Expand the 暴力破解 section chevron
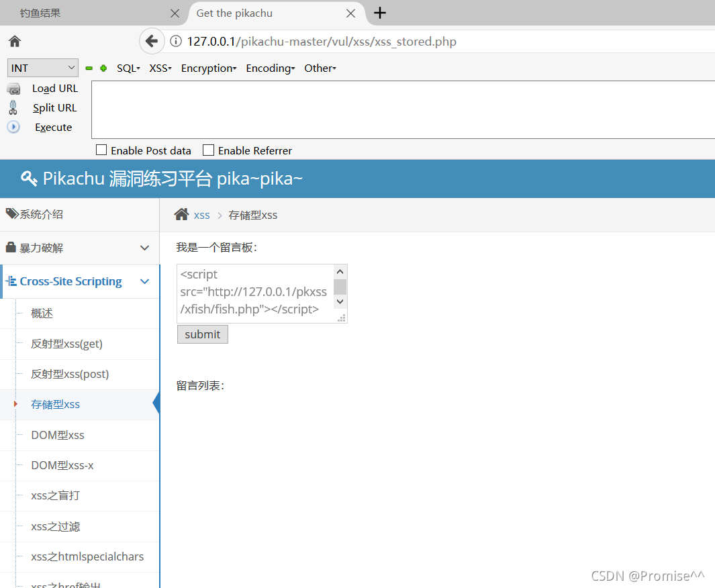The height and width of the screenshot is (588, 715). click(x=144, y=248)
